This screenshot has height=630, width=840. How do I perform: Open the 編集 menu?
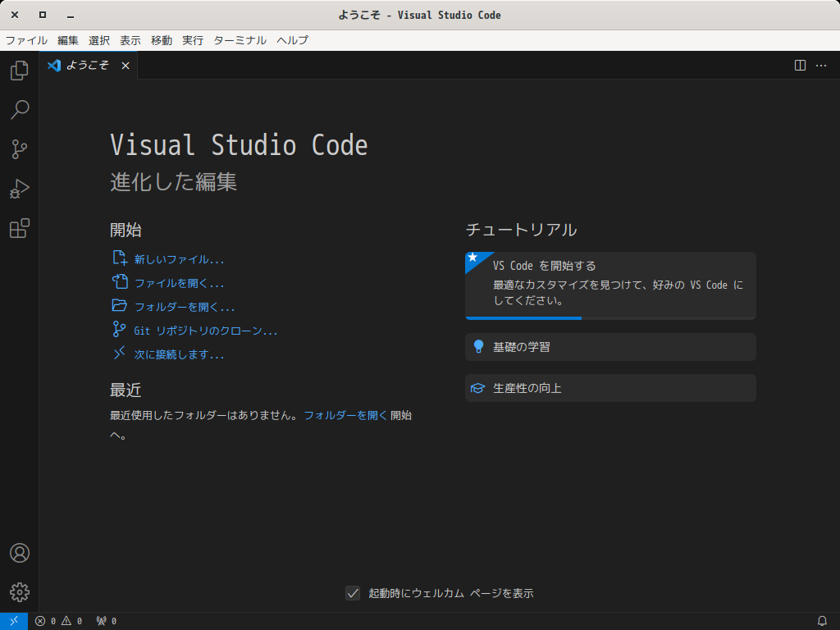[x=68, y=40]
